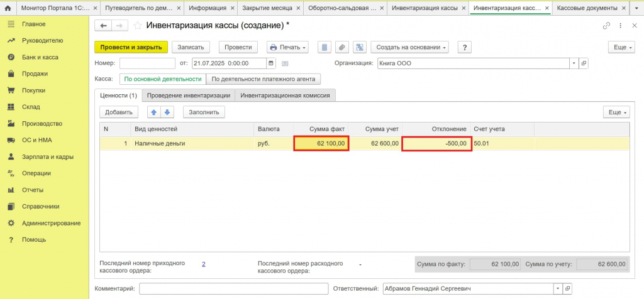Click the 'Провести и закрыть' button

point(131,47)
